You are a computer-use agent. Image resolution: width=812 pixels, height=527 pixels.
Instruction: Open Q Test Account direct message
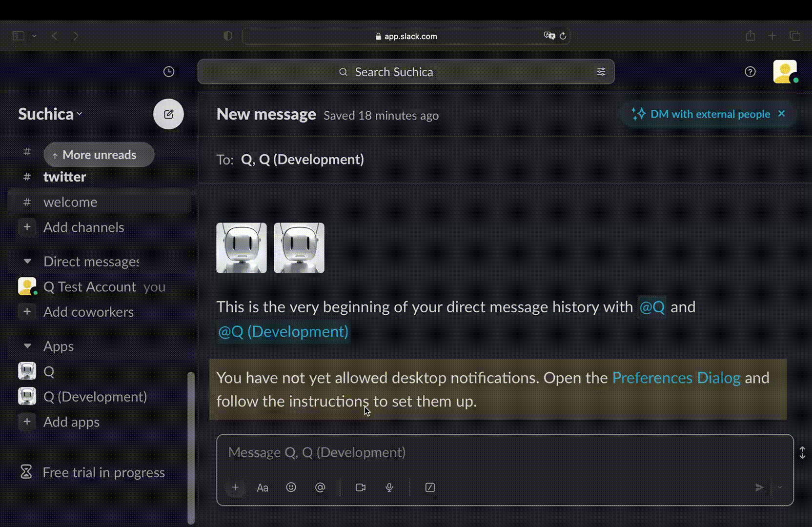pyautogui.click(x=99, y=286)
